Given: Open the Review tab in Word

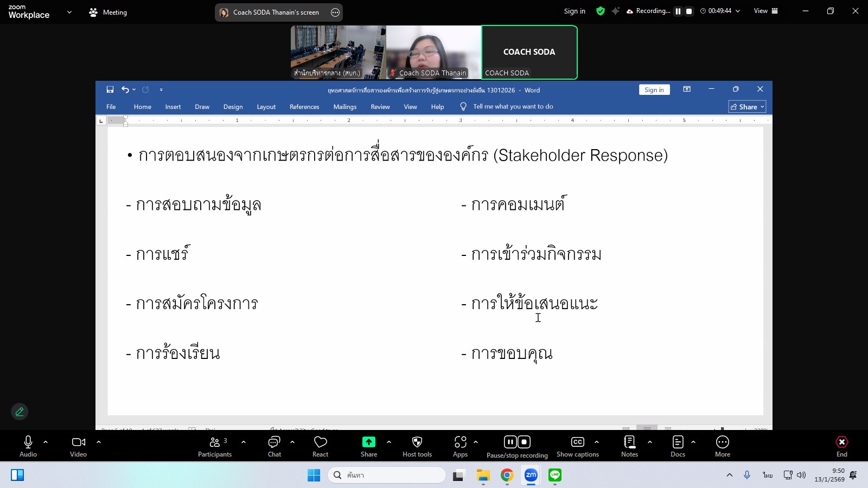Looking at the screenshot, I should click(x=380, y=107).
